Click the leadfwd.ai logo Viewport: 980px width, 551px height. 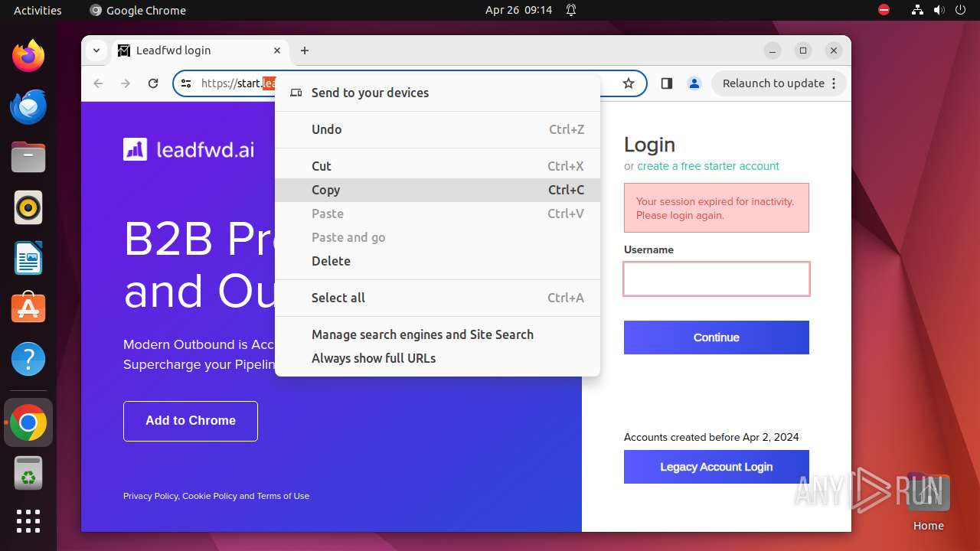[x=188, y=149]
